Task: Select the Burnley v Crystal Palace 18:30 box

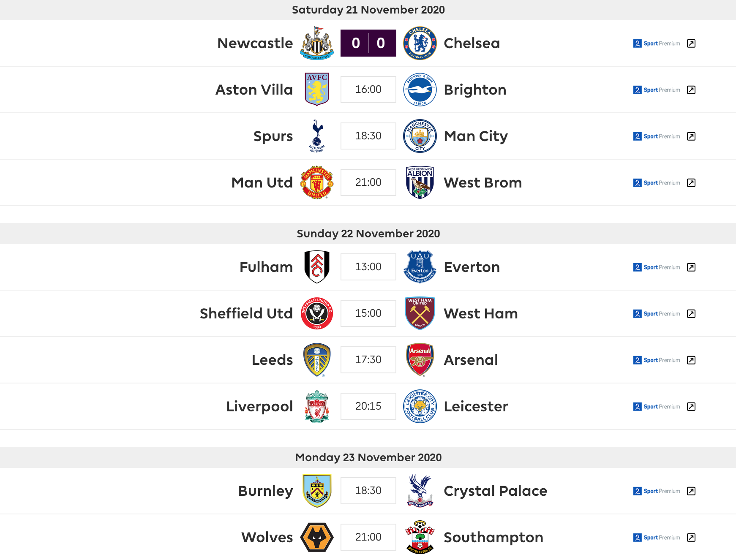Action: click(368, 491)
